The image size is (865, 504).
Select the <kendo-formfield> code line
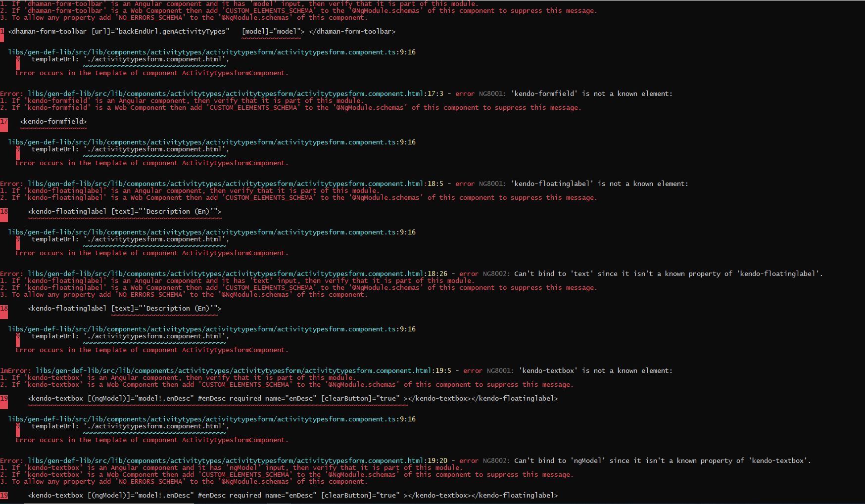pos(53,121)
